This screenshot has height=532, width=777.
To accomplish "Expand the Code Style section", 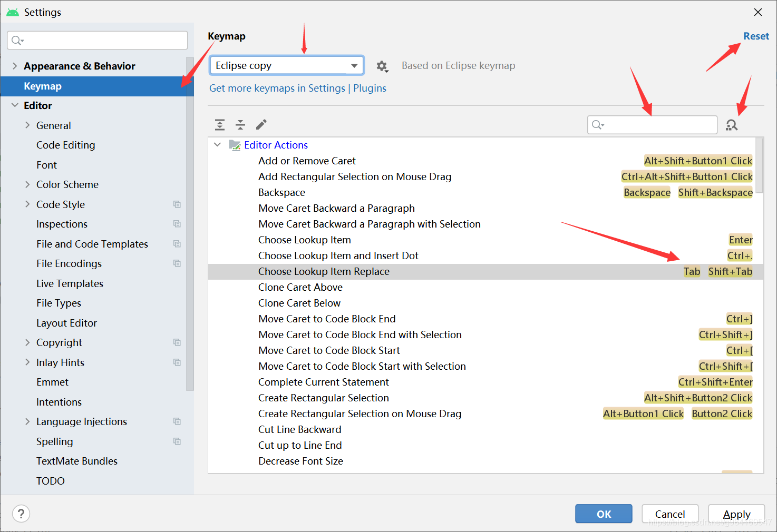I will tap(27, 204).
